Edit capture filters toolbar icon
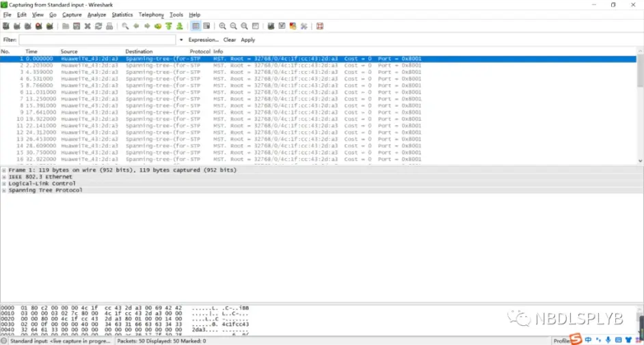Screen dimensions: 644x345 pyautogui.click(x=271, y=26)
